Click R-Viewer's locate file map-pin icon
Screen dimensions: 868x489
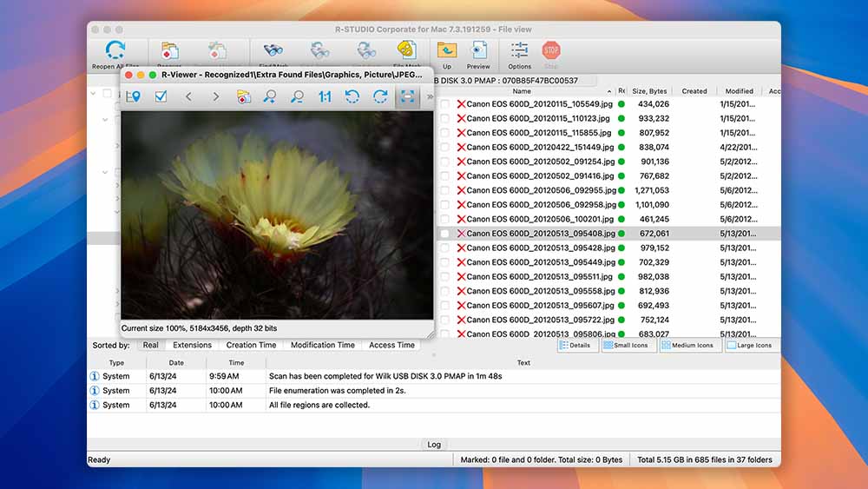(x=134, y=96)
